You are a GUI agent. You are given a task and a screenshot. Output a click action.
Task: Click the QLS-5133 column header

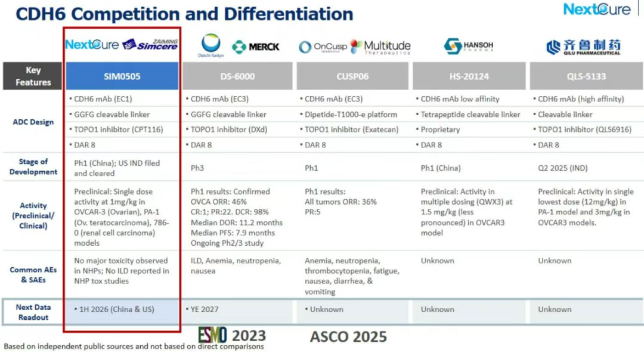coord(586,76)
